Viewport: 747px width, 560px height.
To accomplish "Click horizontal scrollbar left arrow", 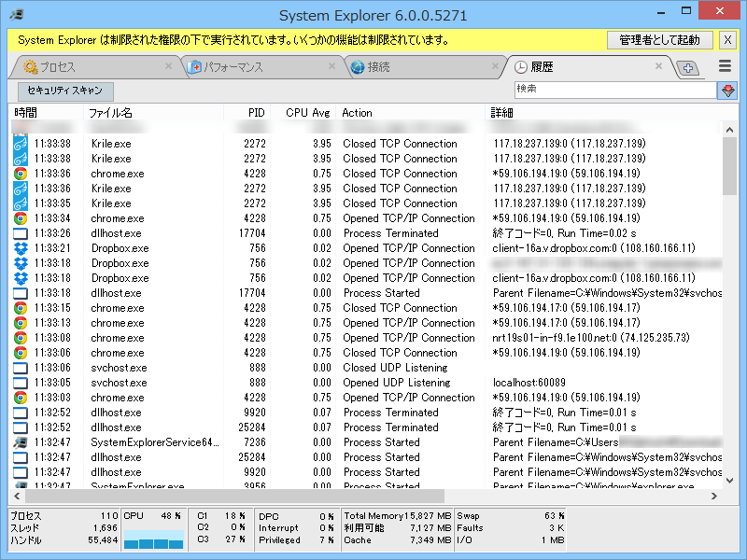I will pos(17,497).
